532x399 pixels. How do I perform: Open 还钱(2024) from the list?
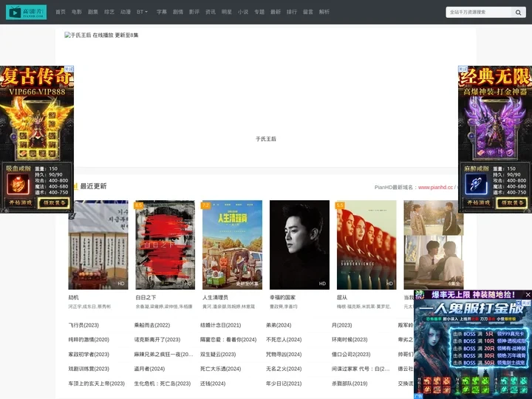point(213,383)
